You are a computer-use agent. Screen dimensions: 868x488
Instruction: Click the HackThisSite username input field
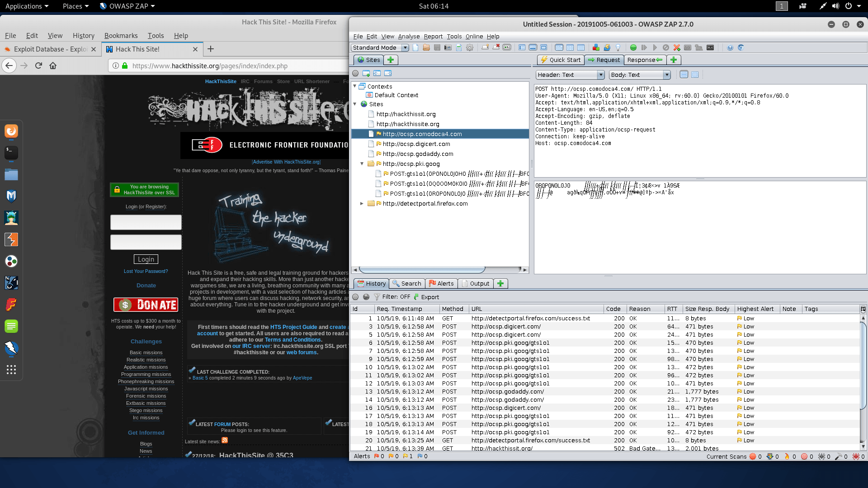[146, 222]
